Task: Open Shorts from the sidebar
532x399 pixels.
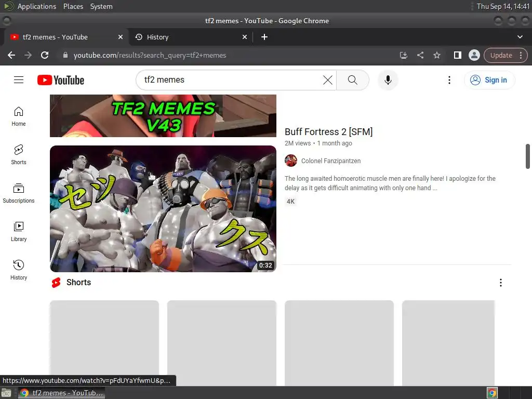Action: point(19,155)
